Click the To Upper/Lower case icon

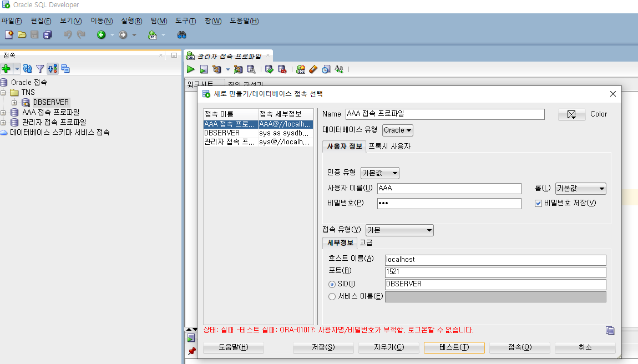[x=339, y=69]
